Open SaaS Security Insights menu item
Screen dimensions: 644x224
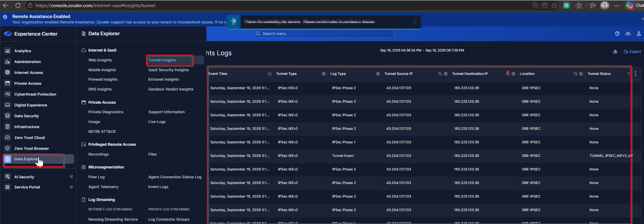point(169,70)
